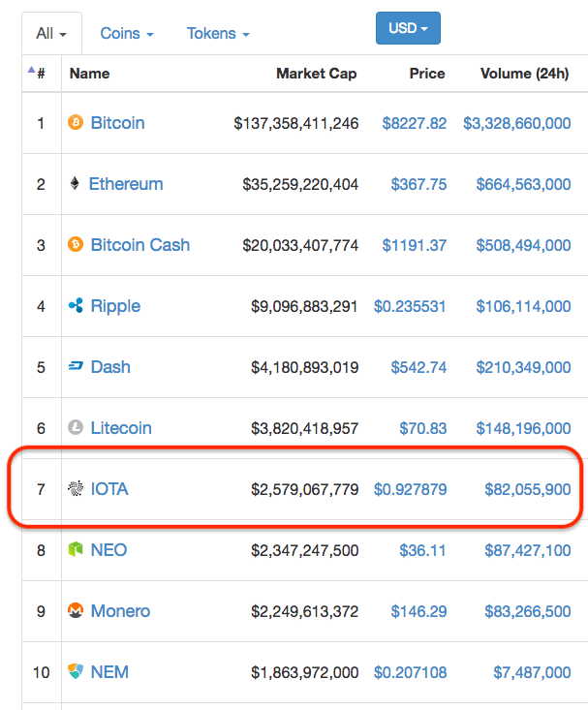This screenshot has width=588, height=710.
Task: Click the Bitcoin Cash logo icon
Action: coord(76,245)
